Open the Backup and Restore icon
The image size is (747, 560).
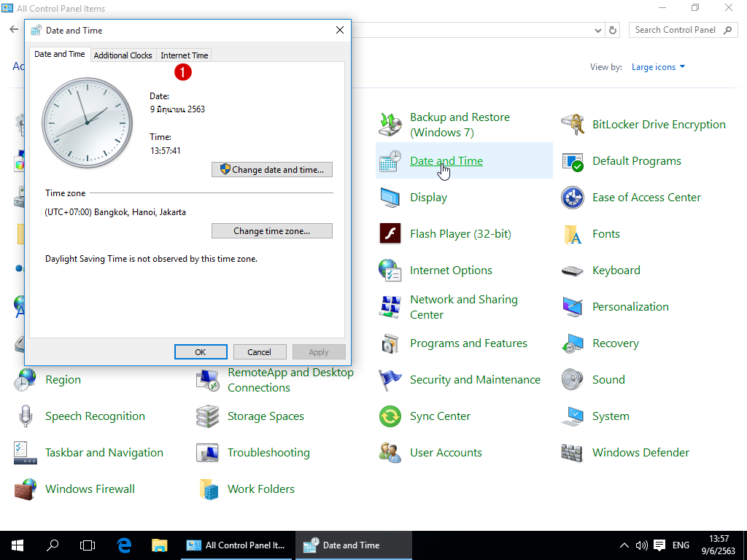tap(390, 125)
